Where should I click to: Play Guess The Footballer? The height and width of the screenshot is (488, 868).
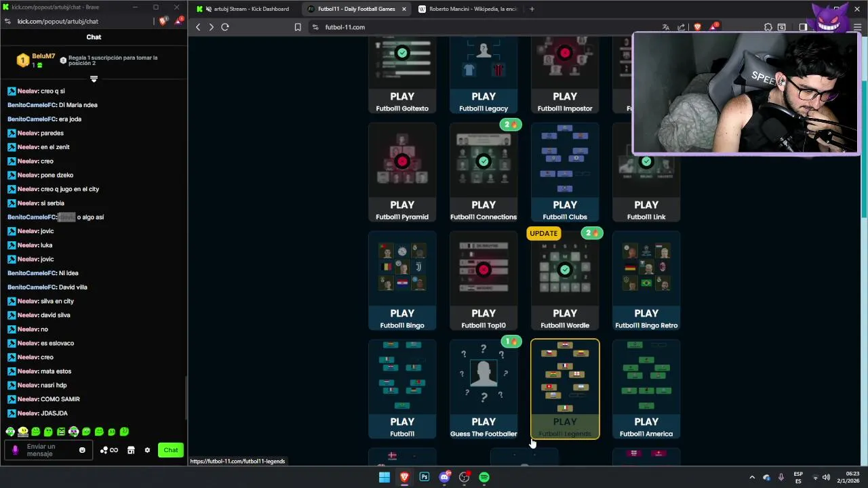coord(484,389)
